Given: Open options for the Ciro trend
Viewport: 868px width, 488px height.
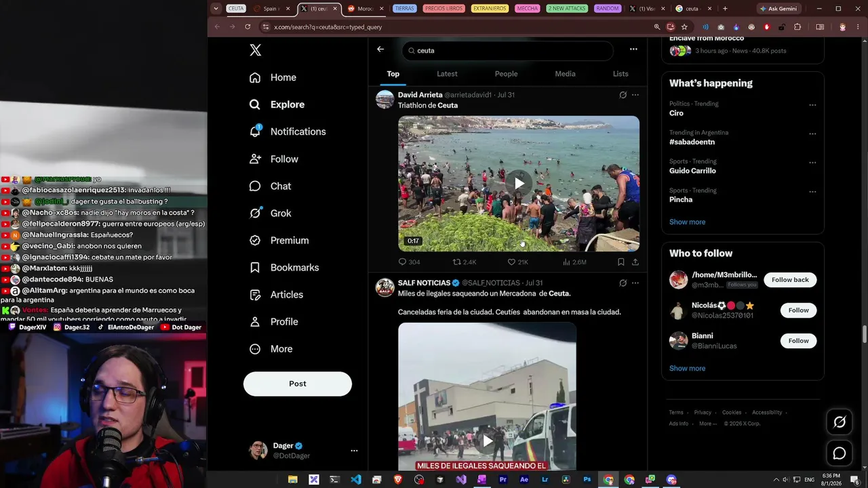Looking at the screenshot, I should point(812,105).
